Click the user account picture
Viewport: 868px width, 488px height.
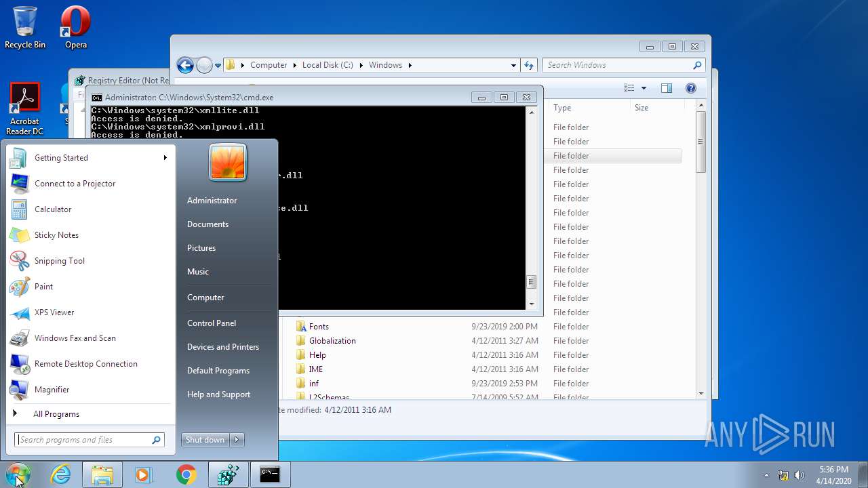point(228,163)
